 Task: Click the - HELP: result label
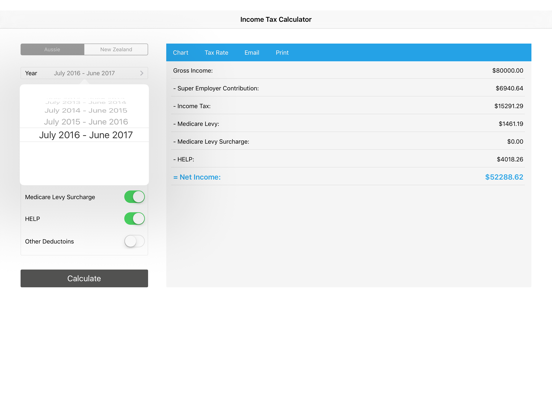pos(183,159)
